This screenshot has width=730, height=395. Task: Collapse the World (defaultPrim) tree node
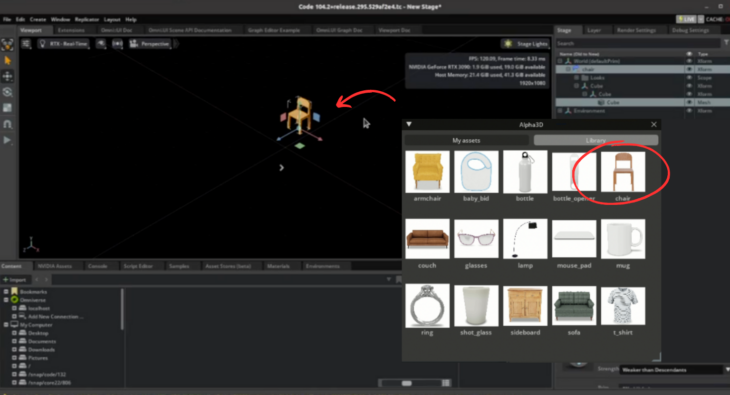pyautogui.click(x=560, y=61)
